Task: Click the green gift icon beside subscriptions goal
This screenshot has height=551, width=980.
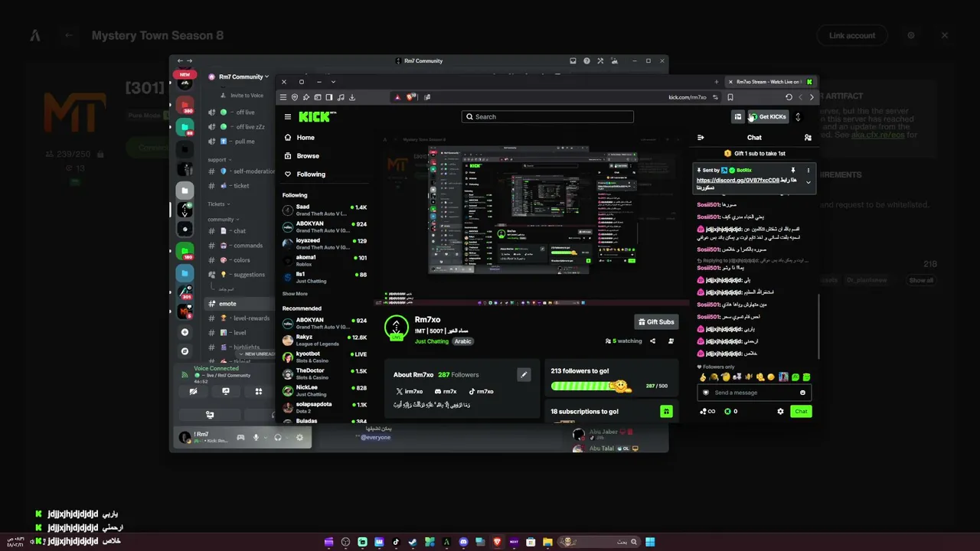Action: click(666, 412)
